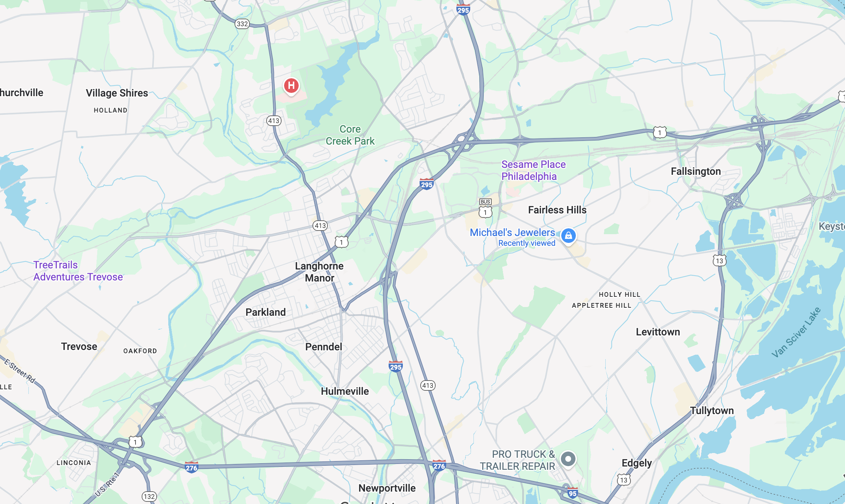Click the Michael's Jewelers shopping pin
The height and width of the screenshot is (504, 845).
(568, 236)
